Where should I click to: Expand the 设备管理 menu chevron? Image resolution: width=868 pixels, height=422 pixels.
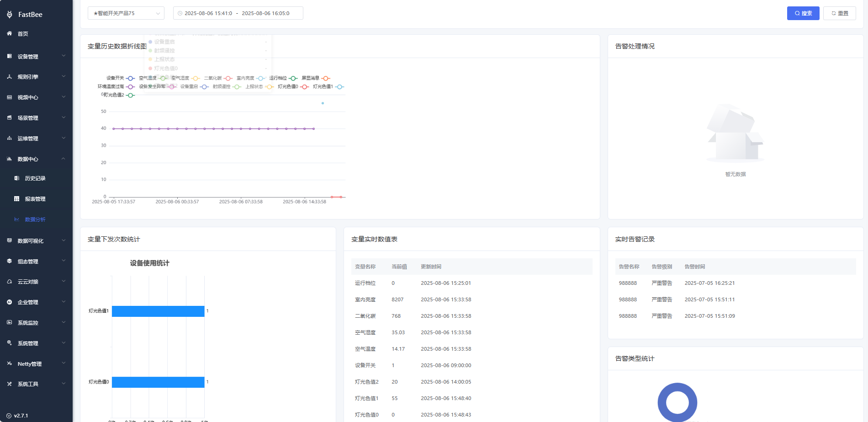coord(64,56)
